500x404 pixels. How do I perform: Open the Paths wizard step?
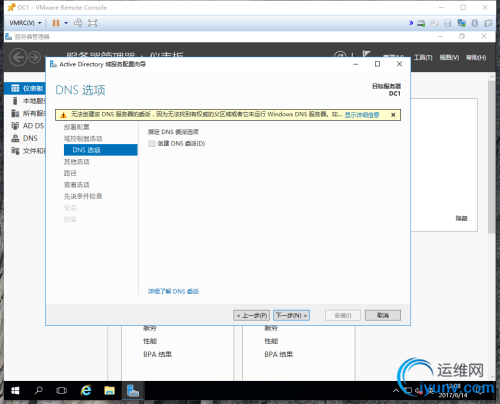point(70,173)
